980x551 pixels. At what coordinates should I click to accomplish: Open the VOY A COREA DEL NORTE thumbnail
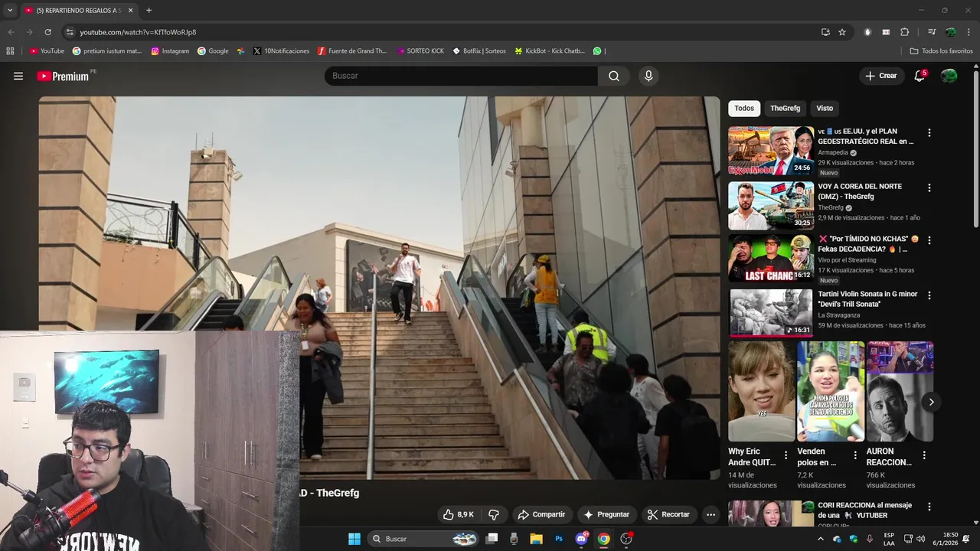tap(771, 206)
